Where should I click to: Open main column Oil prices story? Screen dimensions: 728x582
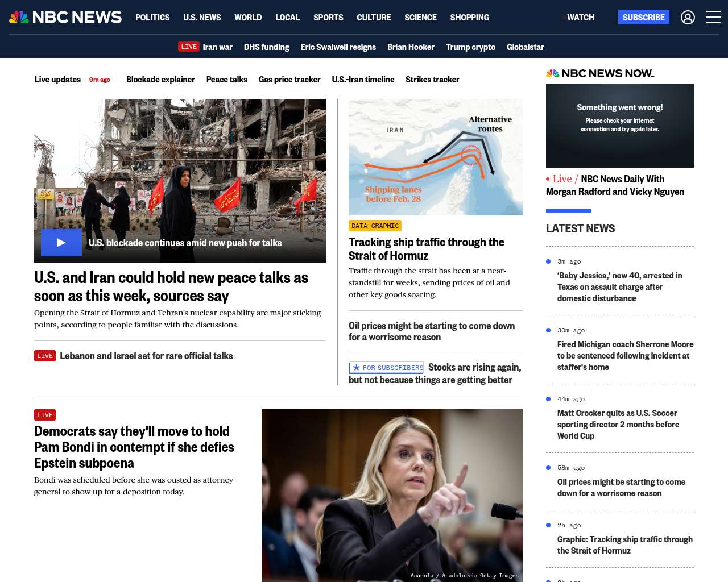[x=432, y=331]
